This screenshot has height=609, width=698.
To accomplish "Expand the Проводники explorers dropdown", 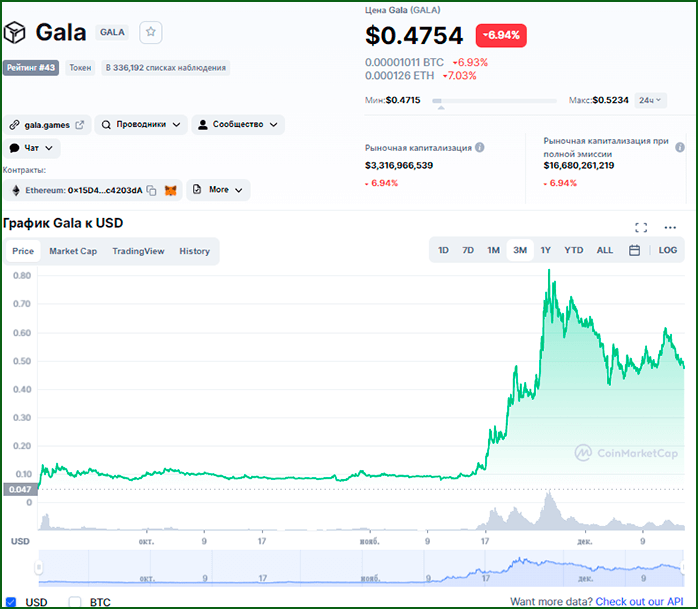I will (x=141, y=125).
